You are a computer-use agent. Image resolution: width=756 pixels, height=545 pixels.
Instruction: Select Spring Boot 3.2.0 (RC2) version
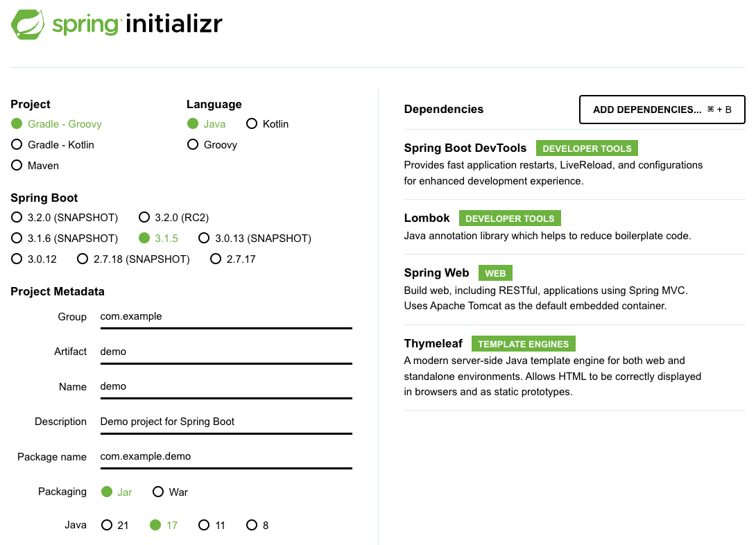click(x=173, y=217)
